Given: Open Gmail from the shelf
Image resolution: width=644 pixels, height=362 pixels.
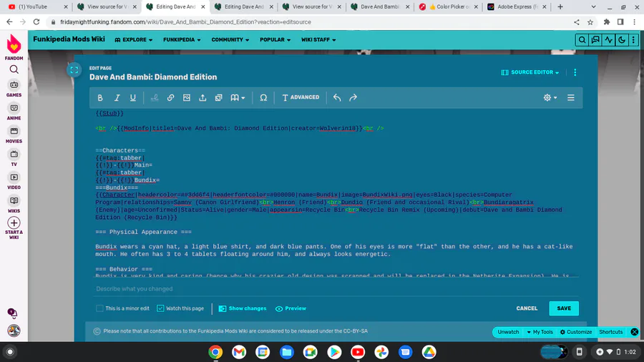Looking at the screenshot, I should pos(238,352).
